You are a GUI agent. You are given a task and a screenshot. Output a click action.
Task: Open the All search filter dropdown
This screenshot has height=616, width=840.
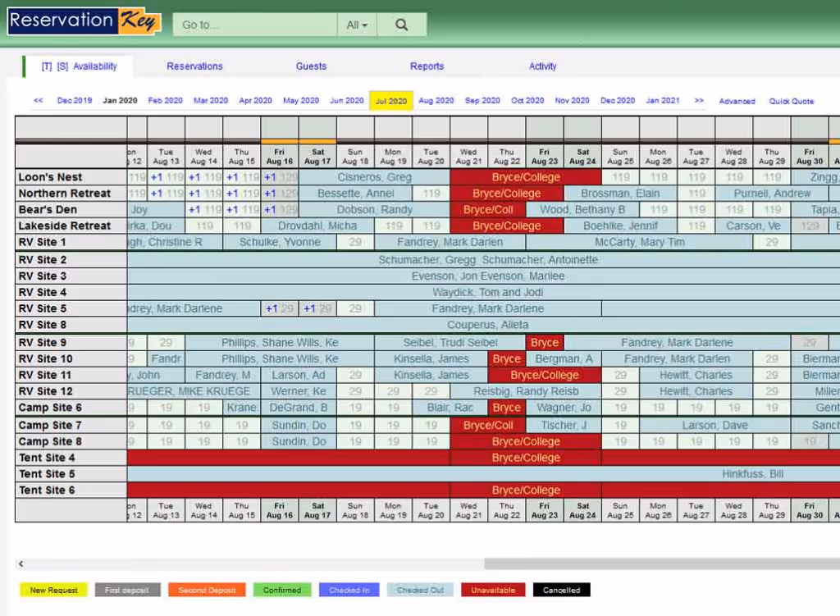[356, 25]
